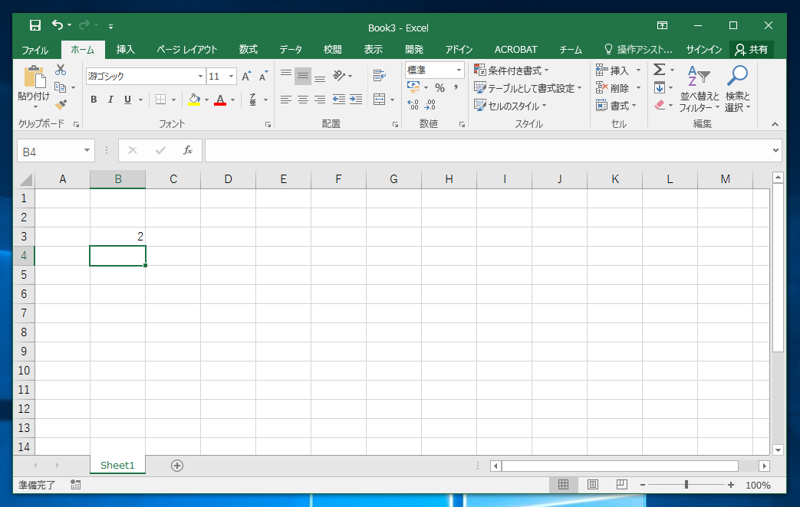Cut selection using the scissors icon
Image resolution: width=800 pixels, height=507 pixels.
pos(61,69)
